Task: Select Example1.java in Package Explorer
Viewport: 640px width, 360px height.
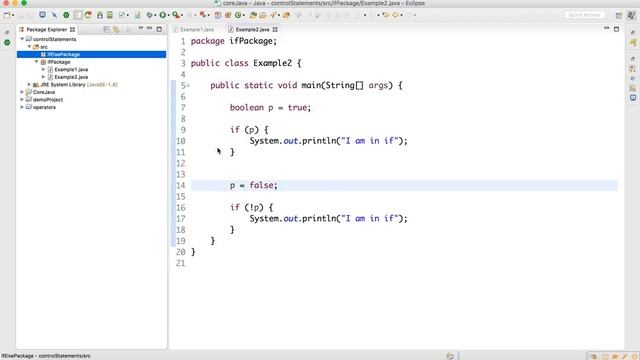Action: [x=71, y=69]
